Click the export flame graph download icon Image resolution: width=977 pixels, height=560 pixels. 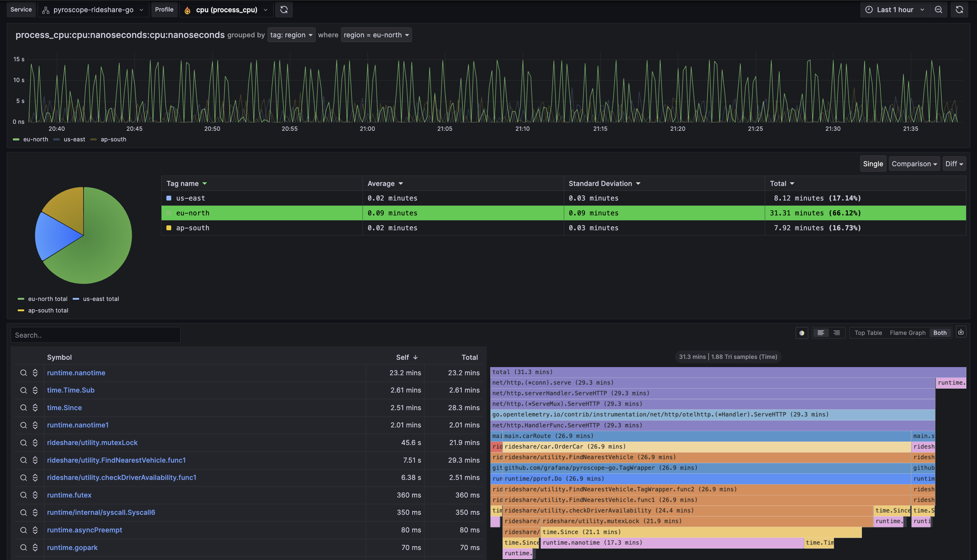pos(961,332)
